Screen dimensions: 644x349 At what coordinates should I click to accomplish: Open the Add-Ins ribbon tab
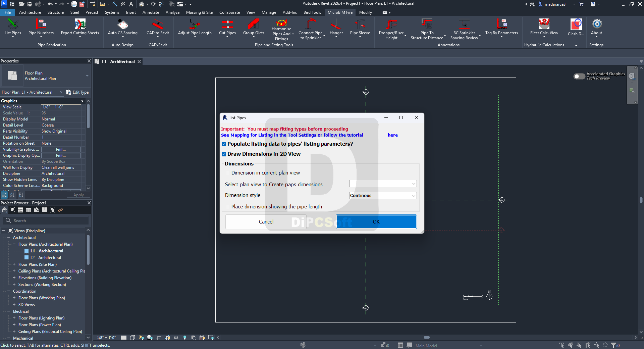tap(290, 12)
